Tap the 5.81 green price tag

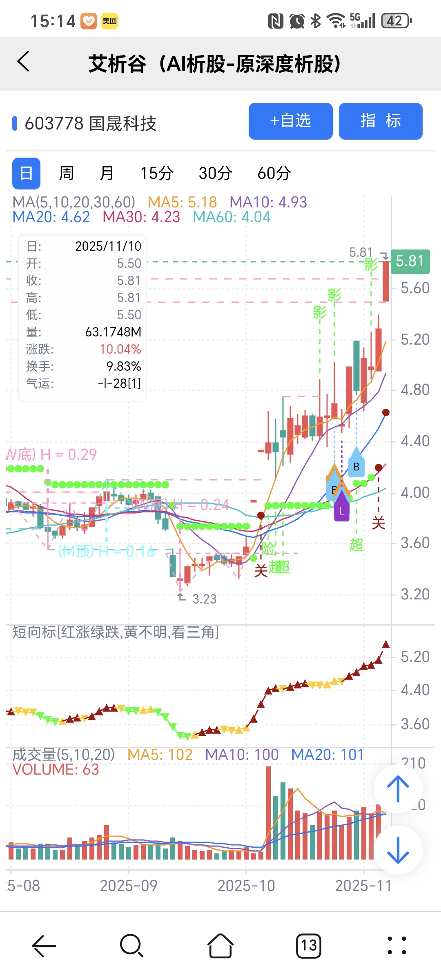click(410, 261)
